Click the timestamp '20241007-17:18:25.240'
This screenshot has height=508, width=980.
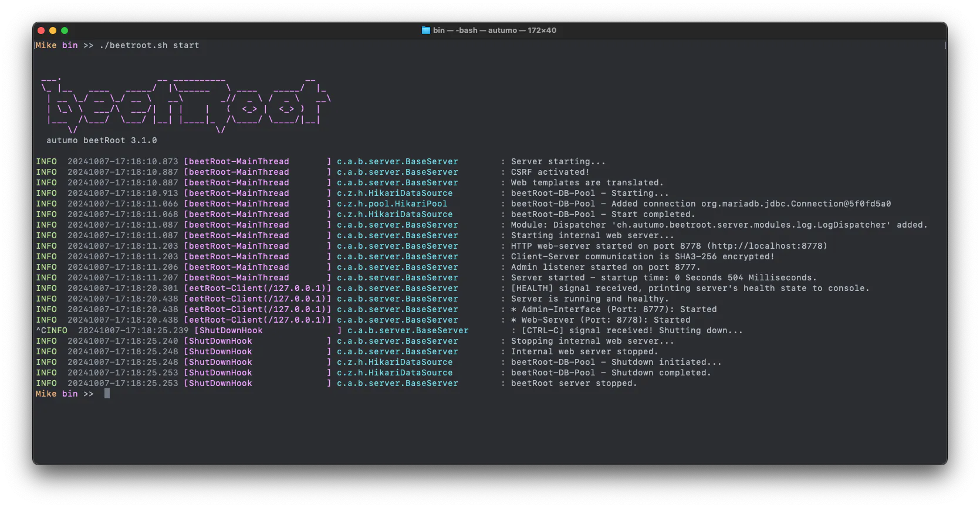[123, 341]
